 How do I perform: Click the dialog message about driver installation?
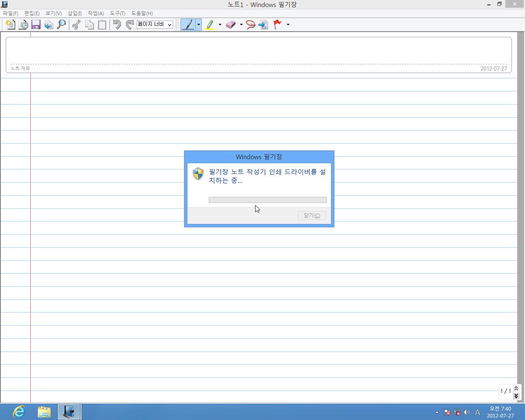[267, 176]
